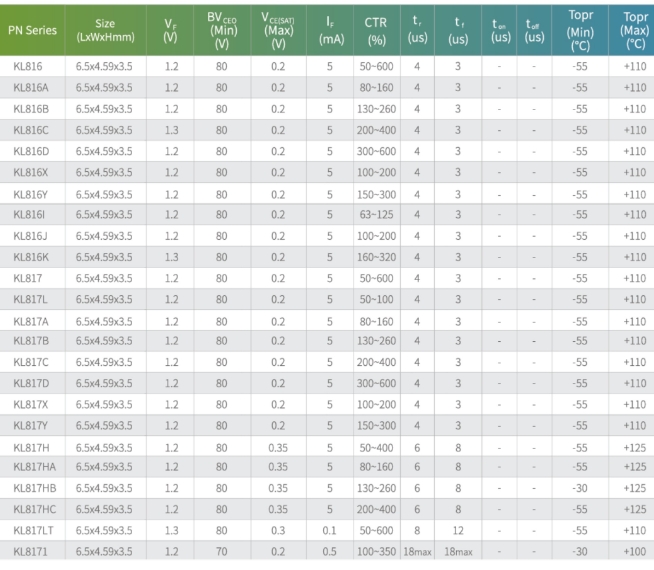
Task: Click the Size (LxWxHmm) column header
Action: pos(104,30)
